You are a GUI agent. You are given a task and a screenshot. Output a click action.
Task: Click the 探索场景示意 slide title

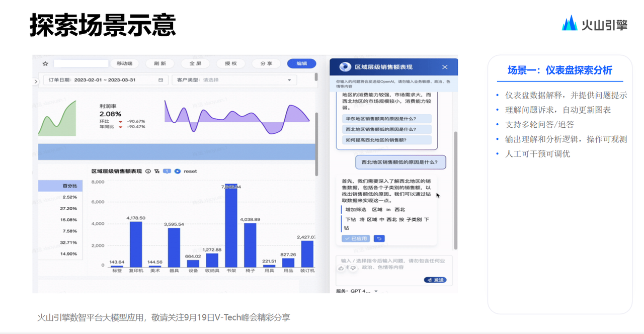pyautogui.click(x=103, y=25)
